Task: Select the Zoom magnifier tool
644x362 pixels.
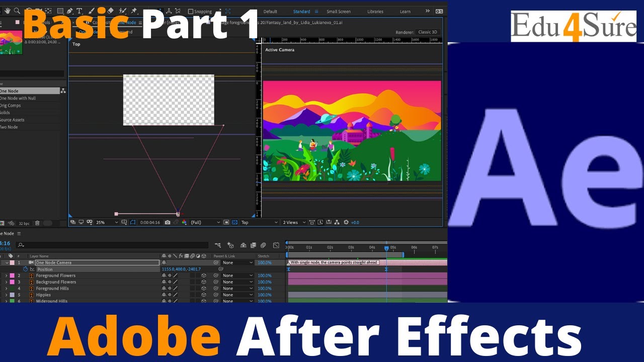Action: [x=17, y=11]
